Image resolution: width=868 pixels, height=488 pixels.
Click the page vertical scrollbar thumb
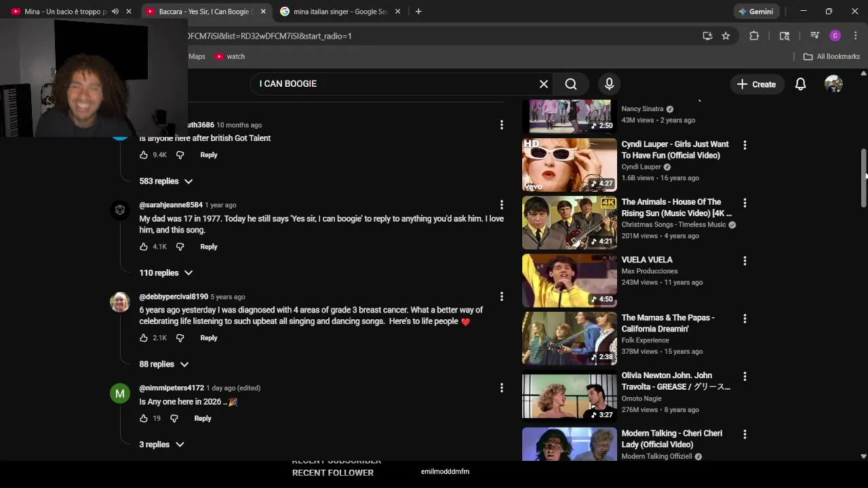(863, 178)
